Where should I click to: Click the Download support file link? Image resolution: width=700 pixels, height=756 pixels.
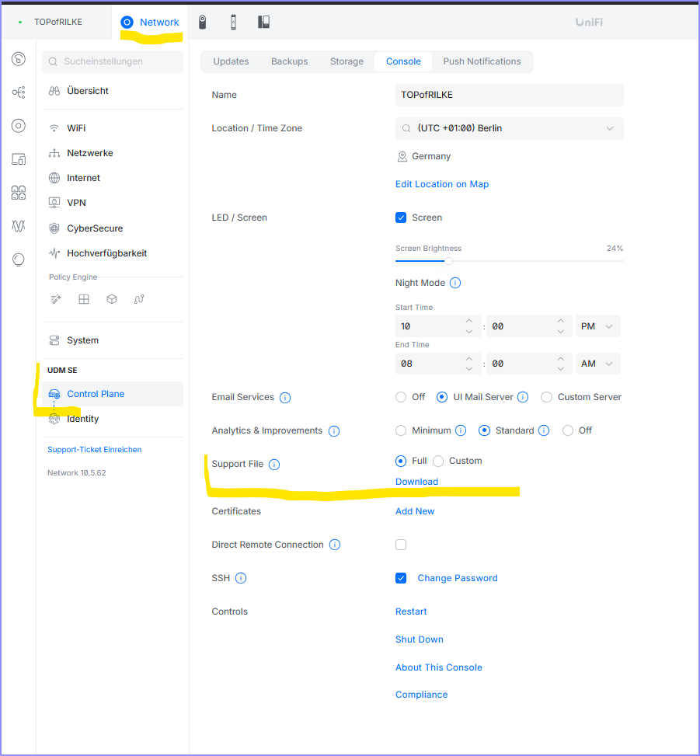pos(416,482)
